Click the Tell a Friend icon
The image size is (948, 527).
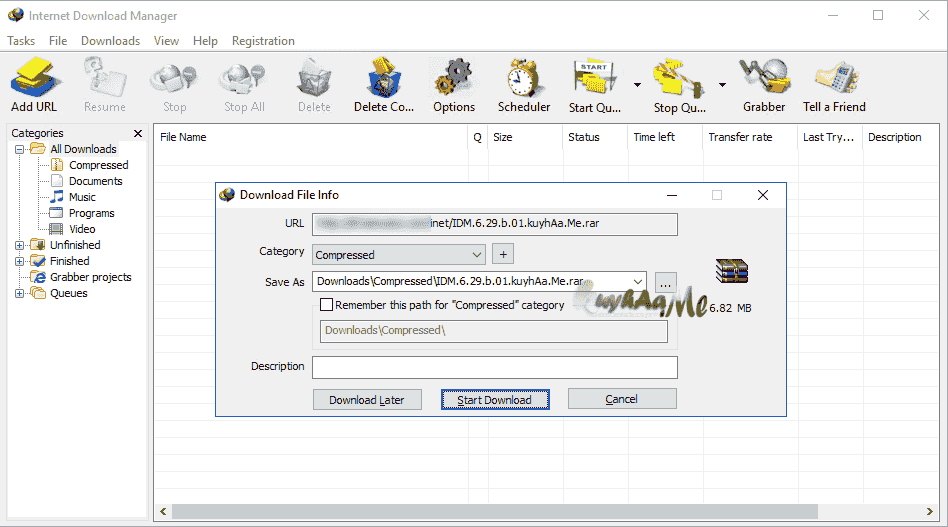coord(834,85)
